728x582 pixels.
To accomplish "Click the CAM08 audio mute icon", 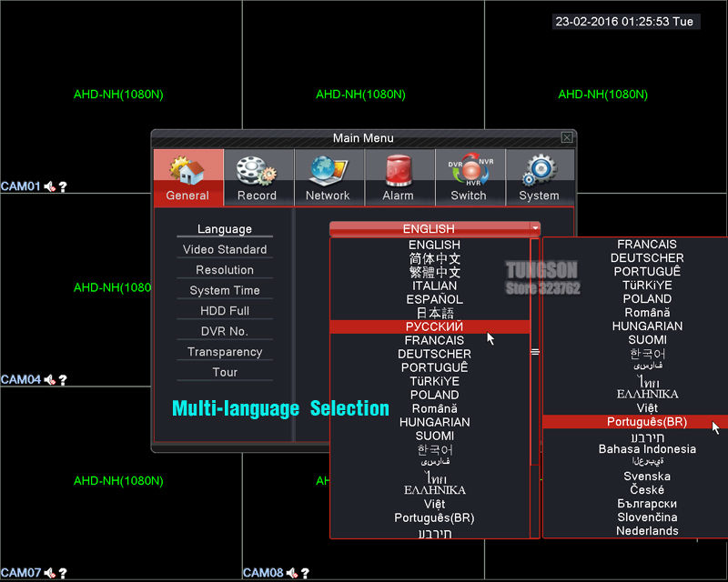I will pos(292,573).
